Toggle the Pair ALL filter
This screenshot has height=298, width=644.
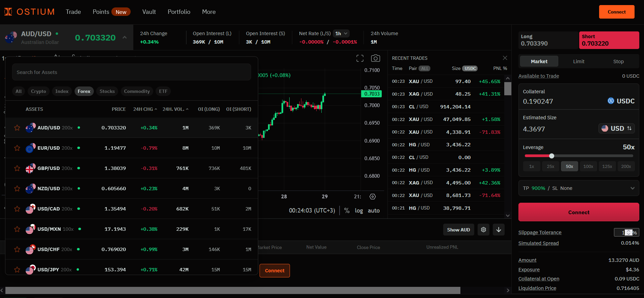424,69
